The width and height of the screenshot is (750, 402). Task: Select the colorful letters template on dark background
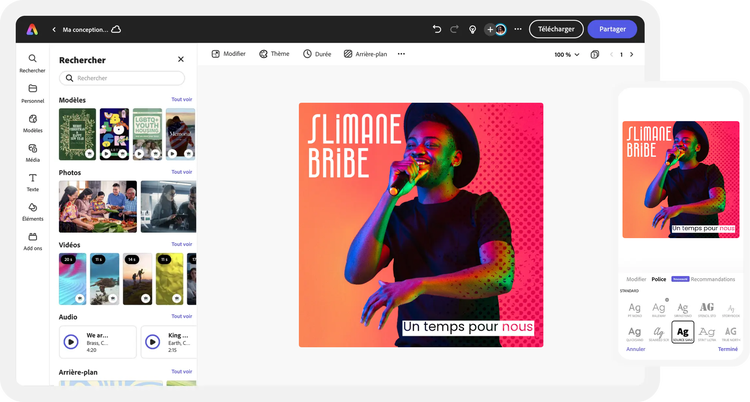tap(114, 134)
